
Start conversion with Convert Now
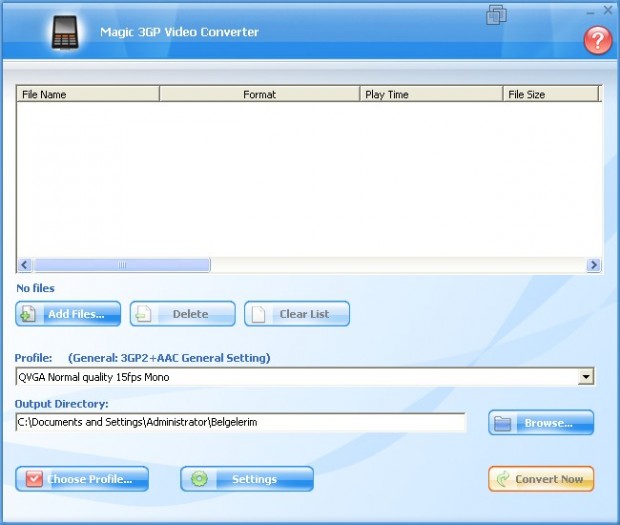pos(541,479)
